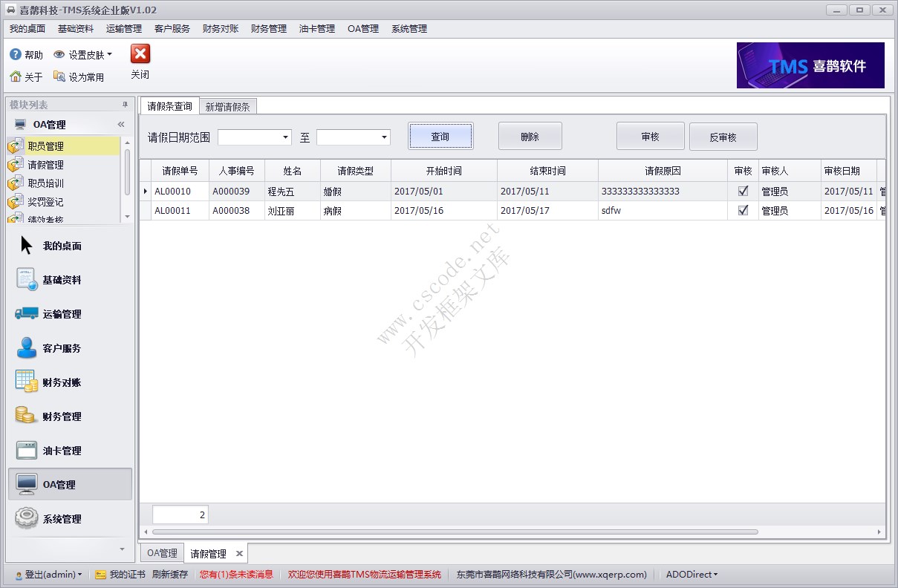
Task: Select cell 婚假 in the grid
Action: (x=356, y=192)
